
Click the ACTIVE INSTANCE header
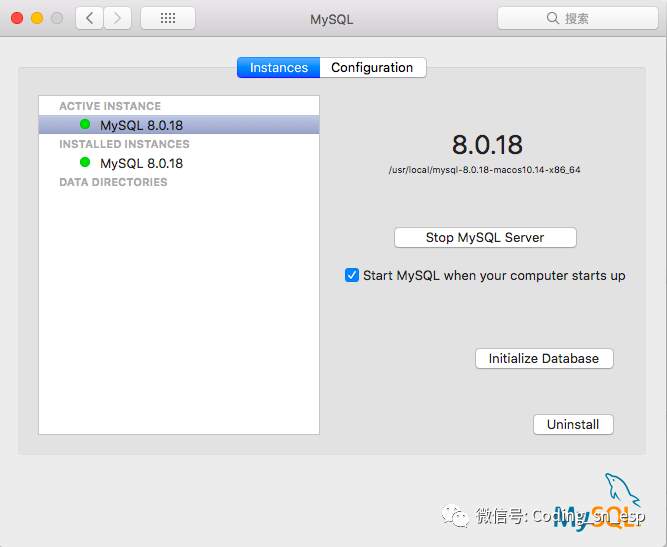pos(110,106)
